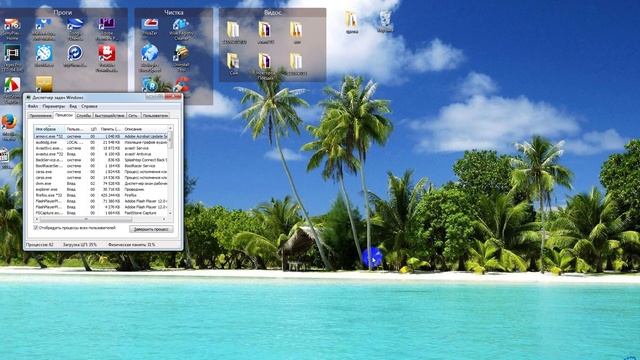Screen dimensions: 640x360
Task: Open the blue clock shortcut in Проги
Action: [x=44, y=53]
